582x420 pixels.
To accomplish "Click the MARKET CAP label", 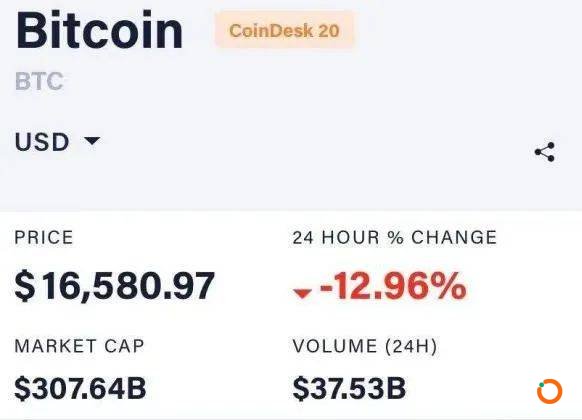I will click(79, 346).
